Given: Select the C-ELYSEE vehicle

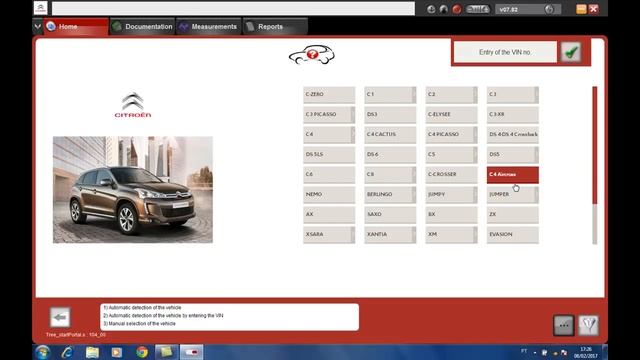Looking at the screenshot, I should click(451, 114).
